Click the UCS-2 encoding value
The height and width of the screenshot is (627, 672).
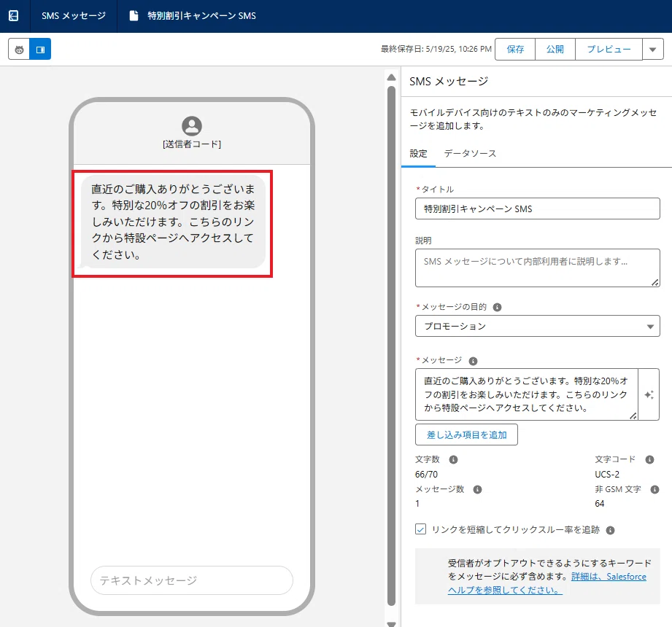607,475
